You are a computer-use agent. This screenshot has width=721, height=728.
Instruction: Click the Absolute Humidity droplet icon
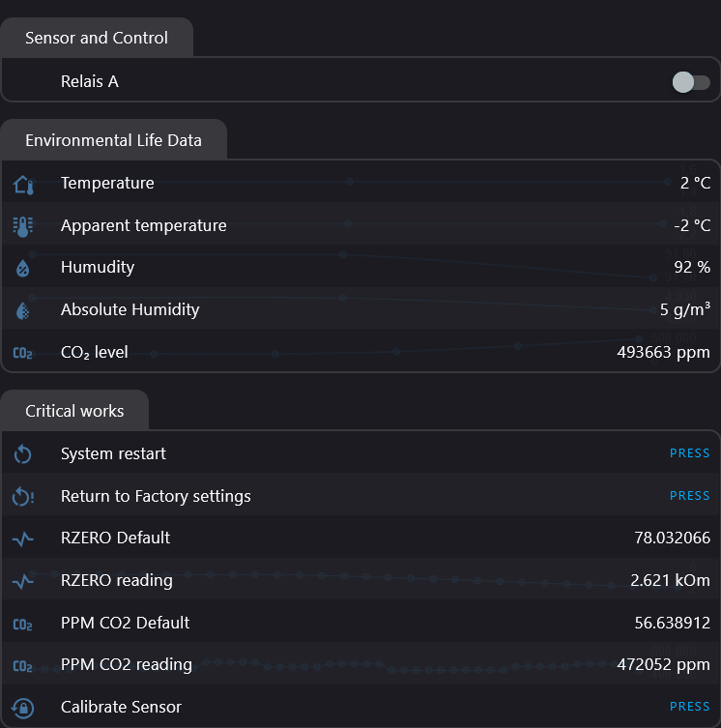tap(23, 310)
